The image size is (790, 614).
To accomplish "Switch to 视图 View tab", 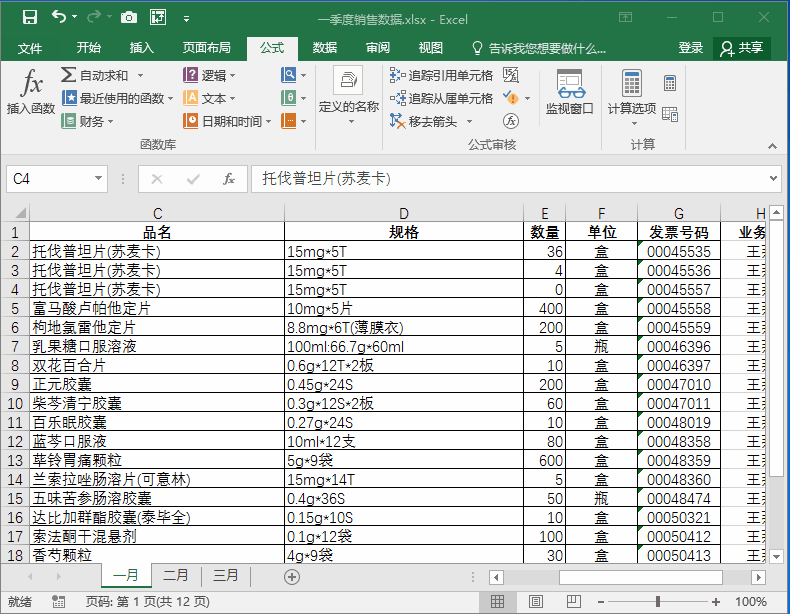I will point(431,48).
